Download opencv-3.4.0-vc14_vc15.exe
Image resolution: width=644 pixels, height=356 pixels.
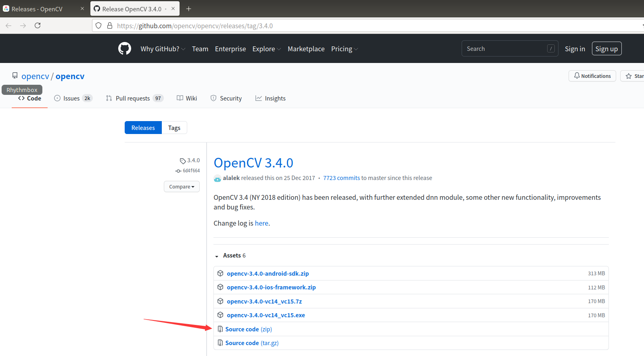coord(266,315)
